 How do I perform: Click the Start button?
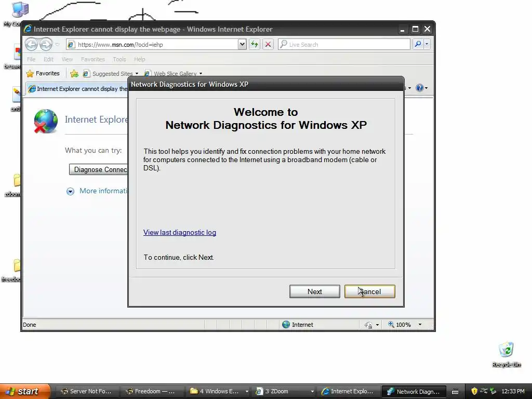coord(24,391)
